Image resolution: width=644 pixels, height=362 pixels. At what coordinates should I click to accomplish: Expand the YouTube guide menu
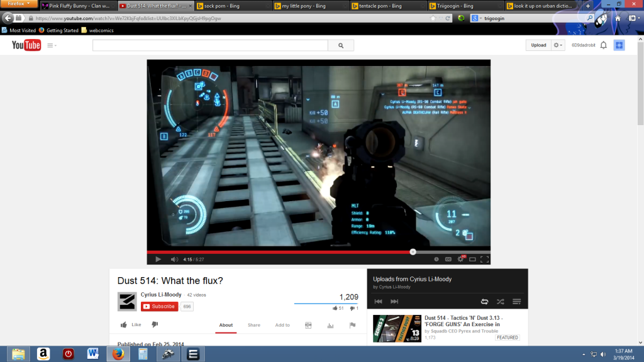coord(52,45)
